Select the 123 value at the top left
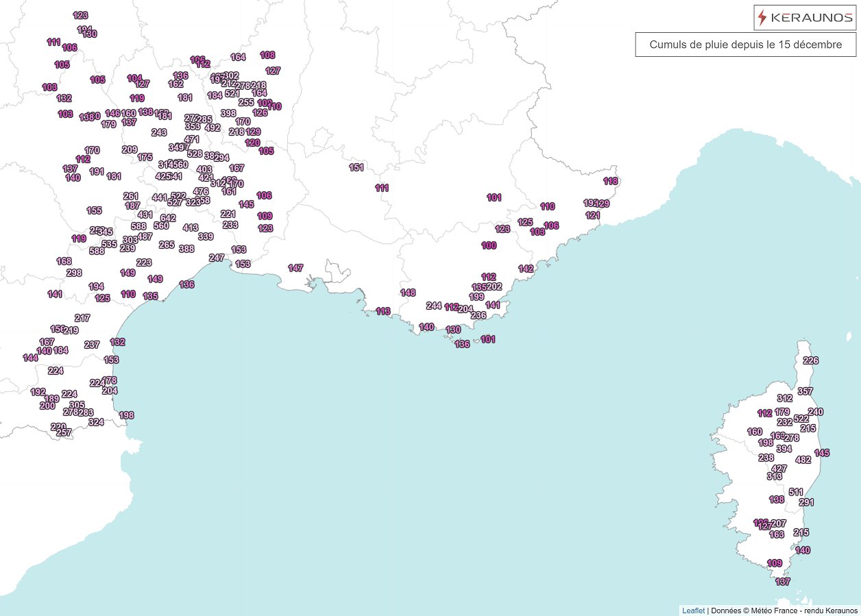Screen dimensions: 861x616 [81, 14]
